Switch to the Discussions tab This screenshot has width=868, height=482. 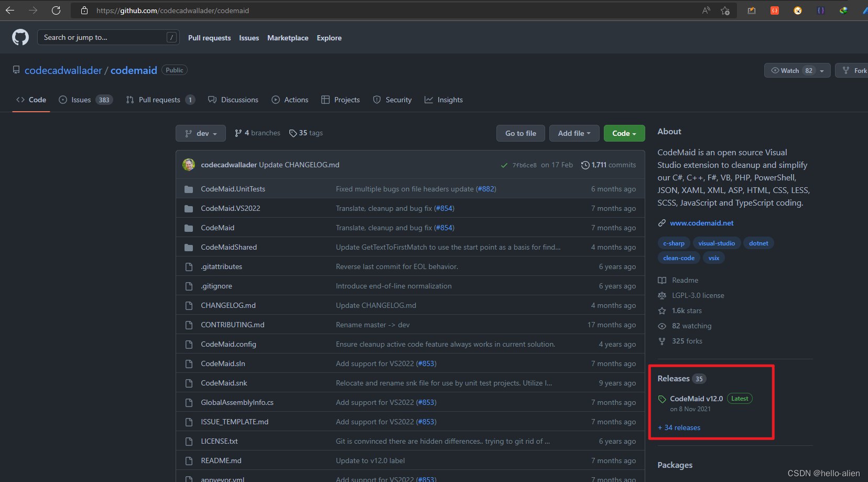tap(233, 100)
